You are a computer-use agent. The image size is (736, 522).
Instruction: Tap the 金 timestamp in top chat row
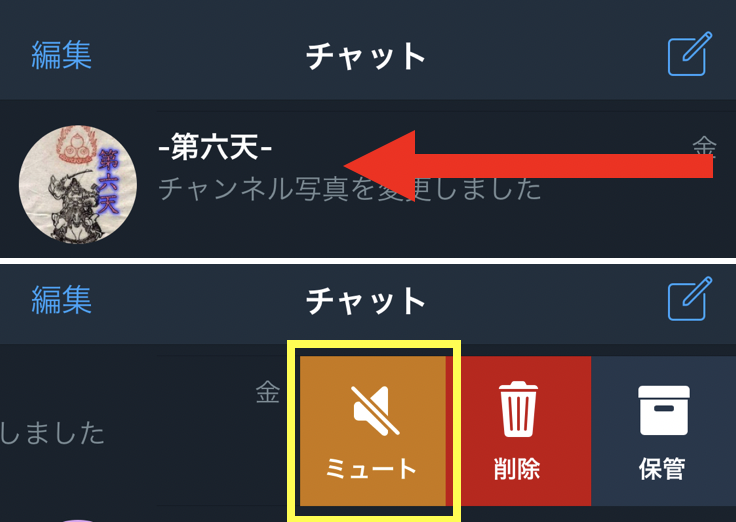coord(705,146)
